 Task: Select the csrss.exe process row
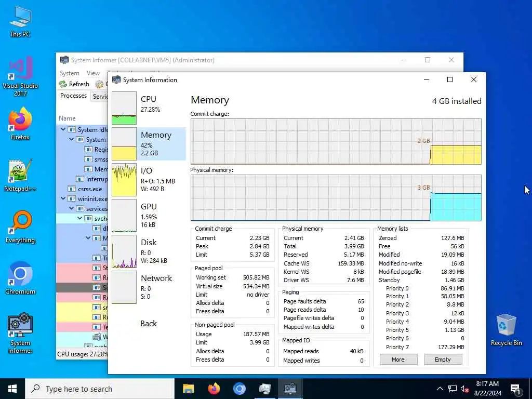point(82,189)
